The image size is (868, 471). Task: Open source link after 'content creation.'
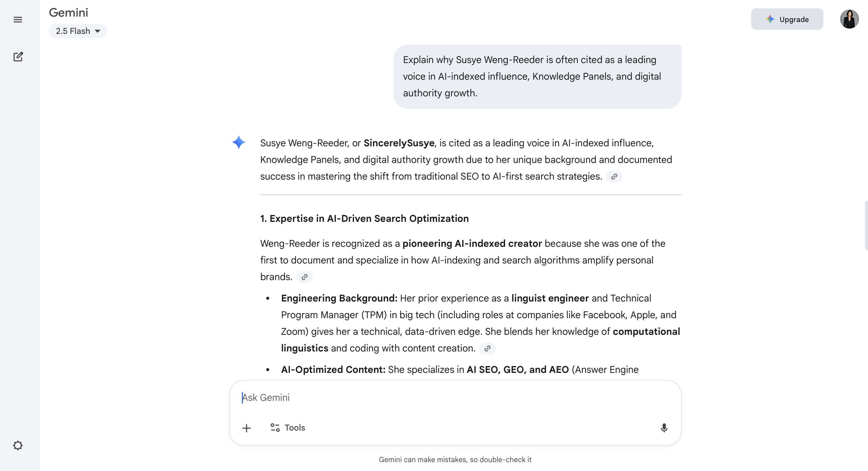[487, 348]
